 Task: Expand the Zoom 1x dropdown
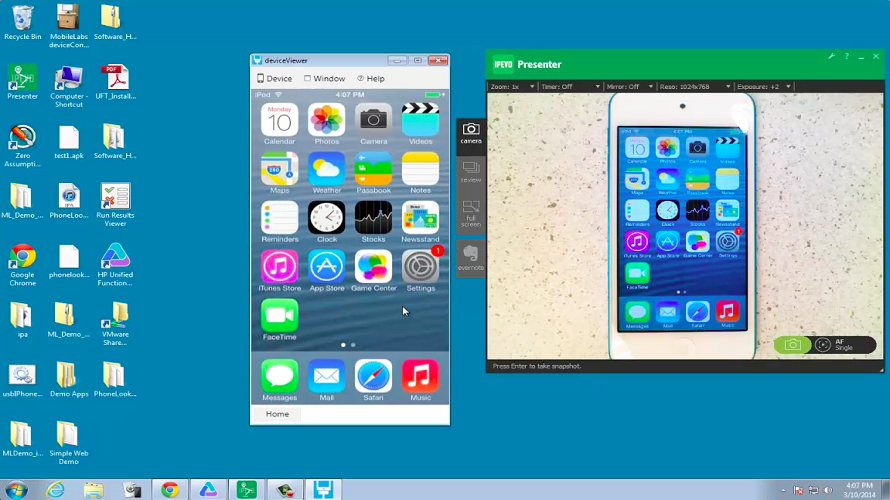[511, 87]
